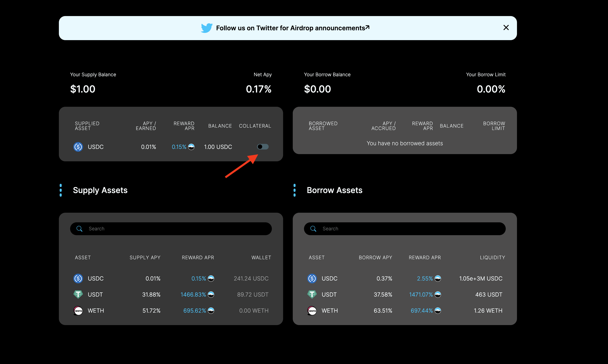
Task: Click USDT icon in Supply Assets list
Action: click(78, 294)
